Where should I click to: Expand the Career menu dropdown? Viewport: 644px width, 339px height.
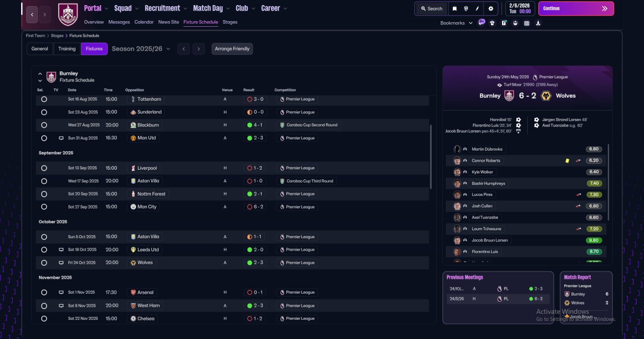click(x=285, y=9)
